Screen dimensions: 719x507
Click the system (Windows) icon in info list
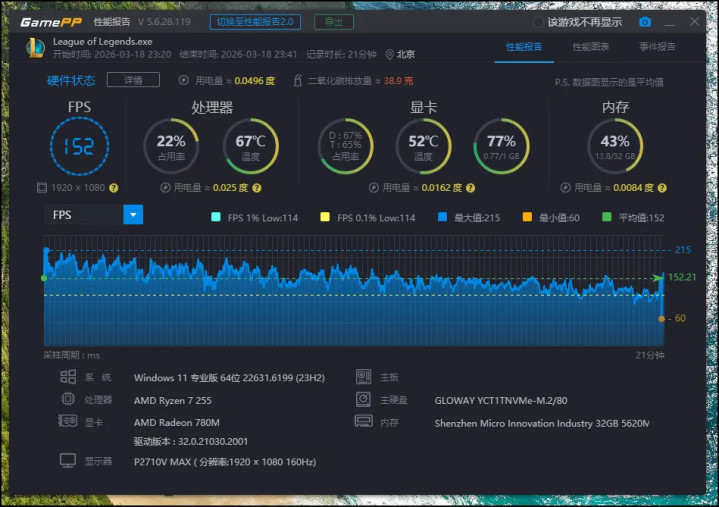68,377
